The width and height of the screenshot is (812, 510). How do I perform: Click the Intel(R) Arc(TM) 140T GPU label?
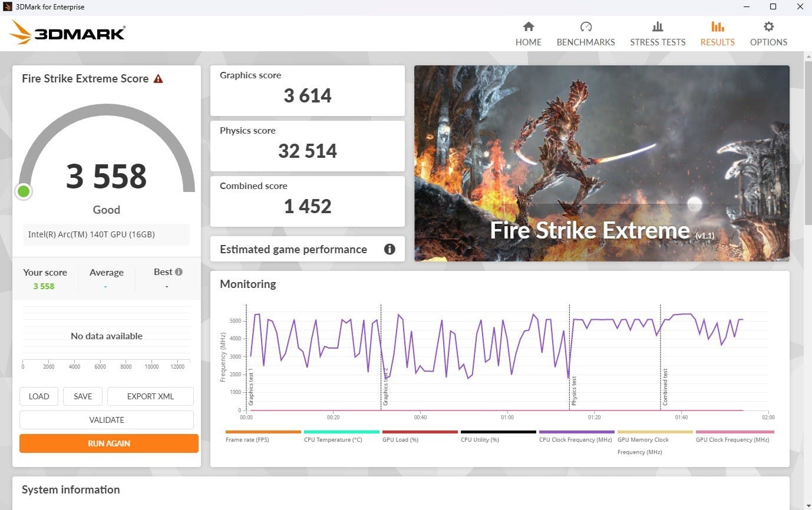[91, 234]
